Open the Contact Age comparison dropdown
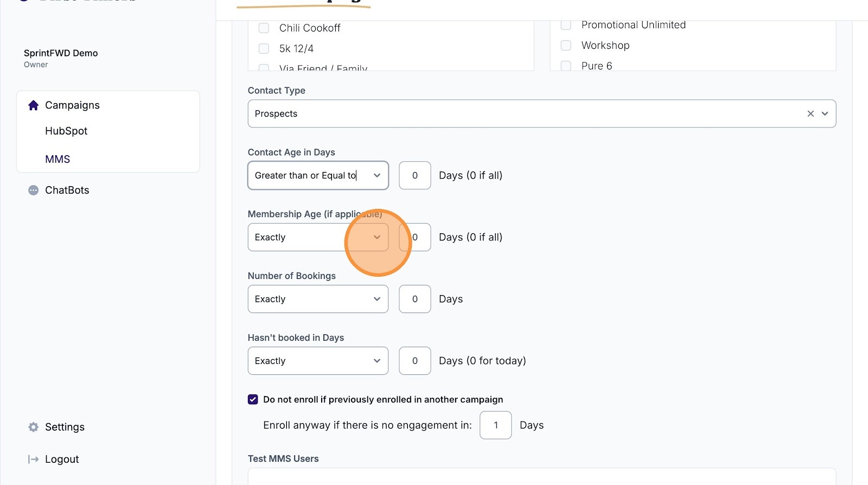 (318, 176)
